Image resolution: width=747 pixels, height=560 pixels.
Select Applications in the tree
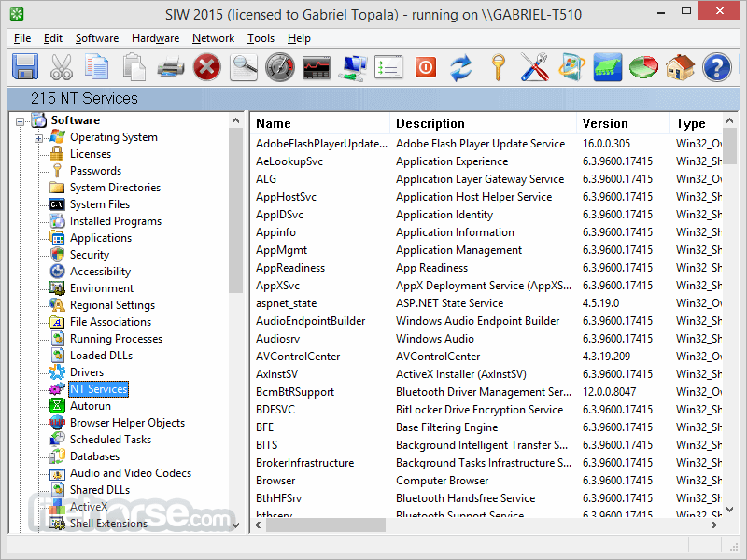click(x=101, y=238)
